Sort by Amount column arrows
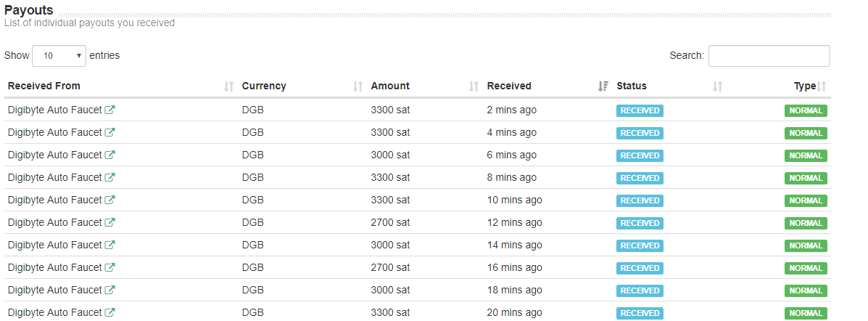This screenshot has height=321, width=868. click(x=474, y=86)
